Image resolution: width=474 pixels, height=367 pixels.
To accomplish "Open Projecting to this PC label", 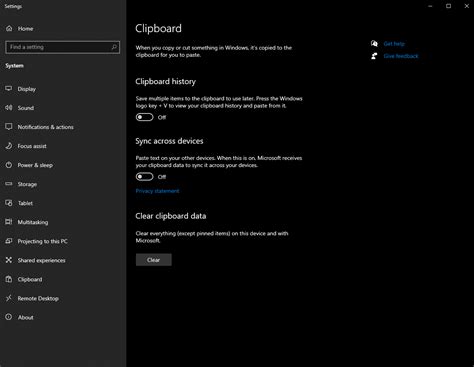I will tap(43, 241).
